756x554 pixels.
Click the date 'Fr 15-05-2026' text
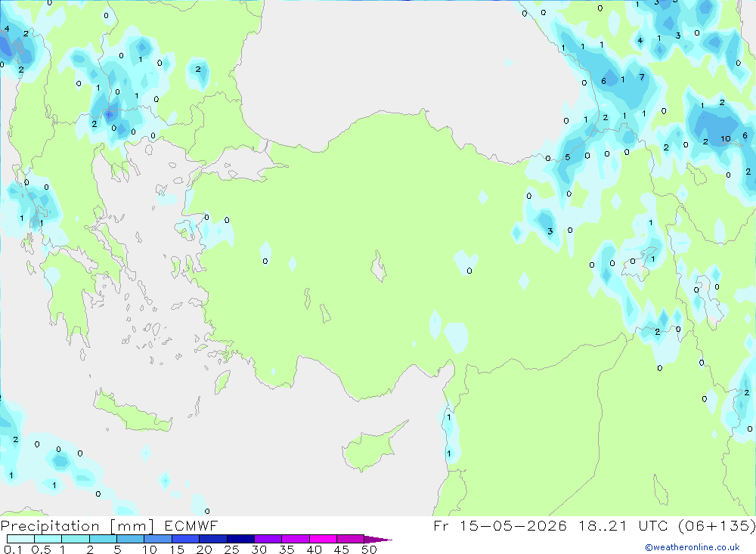(x=500, y=525)
